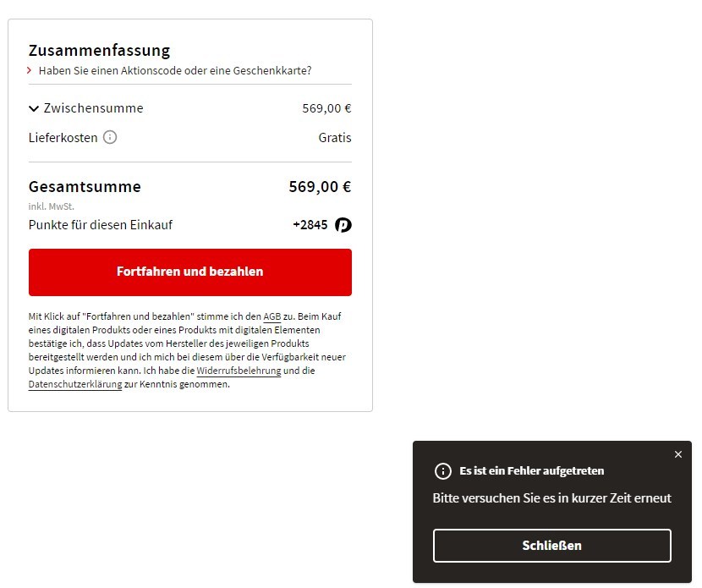The image size is (702, 588).
Task: Click the Payback points logo icon
Action: [x=343, y=225]
